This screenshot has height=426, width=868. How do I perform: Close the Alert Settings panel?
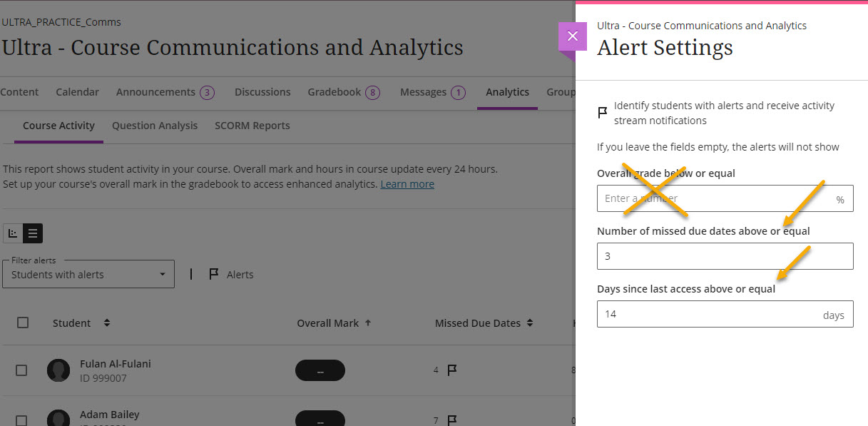pos(572,36)
